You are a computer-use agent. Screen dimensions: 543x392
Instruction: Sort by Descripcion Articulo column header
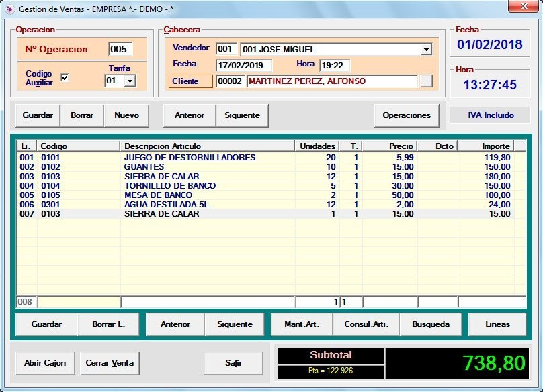click(207, 146)
